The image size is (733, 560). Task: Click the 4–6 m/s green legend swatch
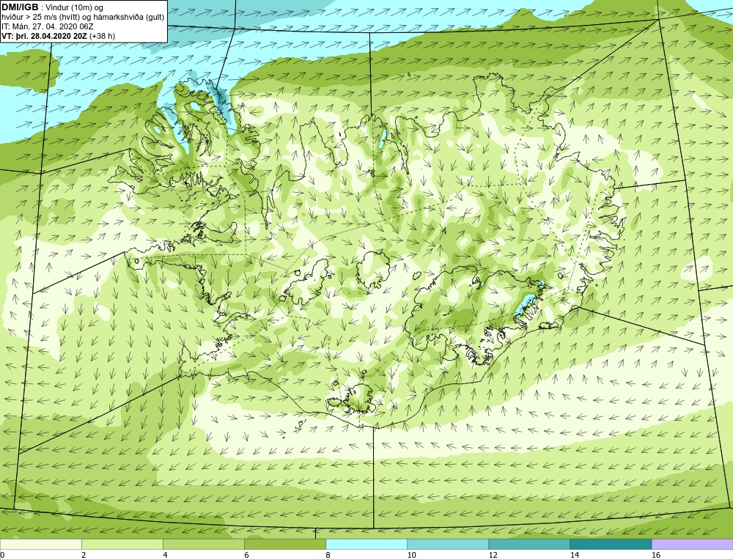(x=203, y=544)
